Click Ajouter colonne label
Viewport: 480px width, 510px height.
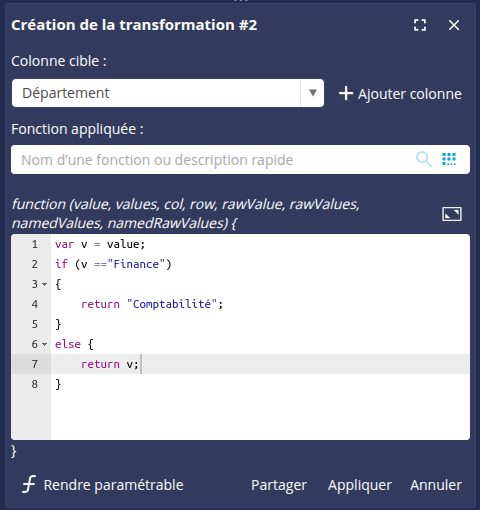pyautogui.click(x=410, y=94)
